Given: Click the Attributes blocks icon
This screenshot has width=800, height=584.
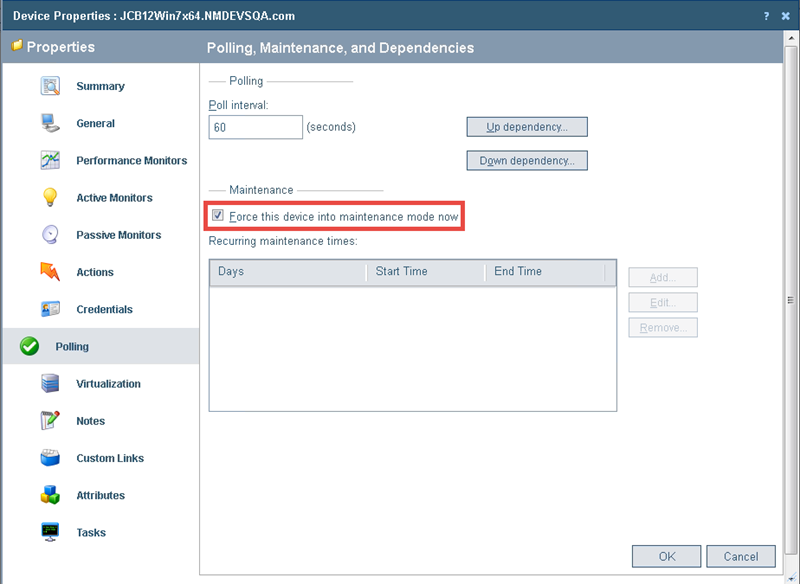Looking at the screenshot, I should (x=51, y=495).
